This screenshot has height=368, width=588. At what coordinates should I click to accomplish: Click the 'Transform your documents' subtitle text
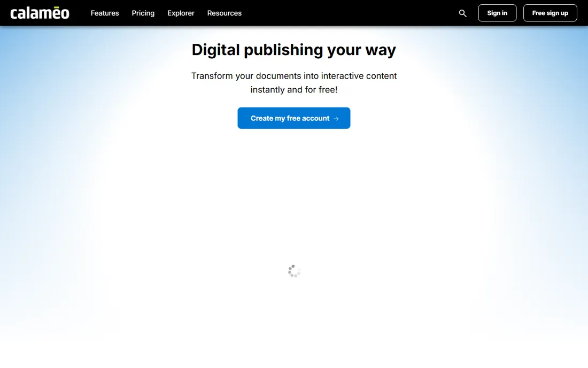click(x=294, y=82)
